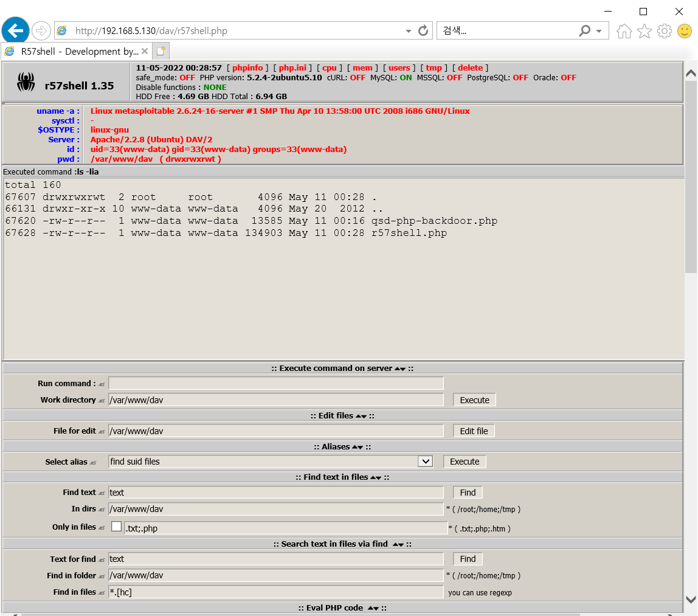Collapse Execute command on server section arrows

[400, 369]
